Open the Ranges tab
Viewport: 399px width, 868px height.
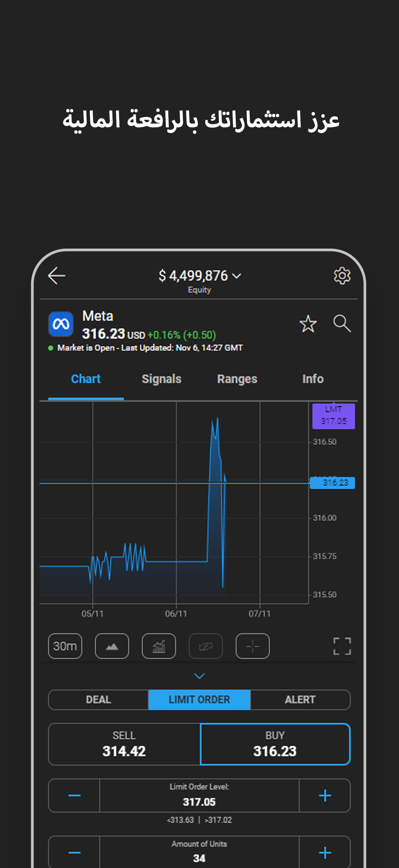point(237,379)
